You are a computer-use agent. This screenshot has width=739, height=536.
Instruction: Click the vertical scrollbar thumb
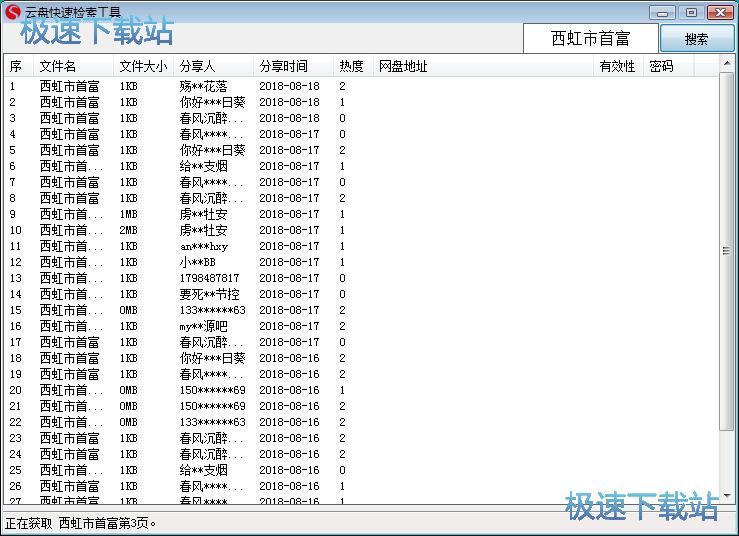727,251
